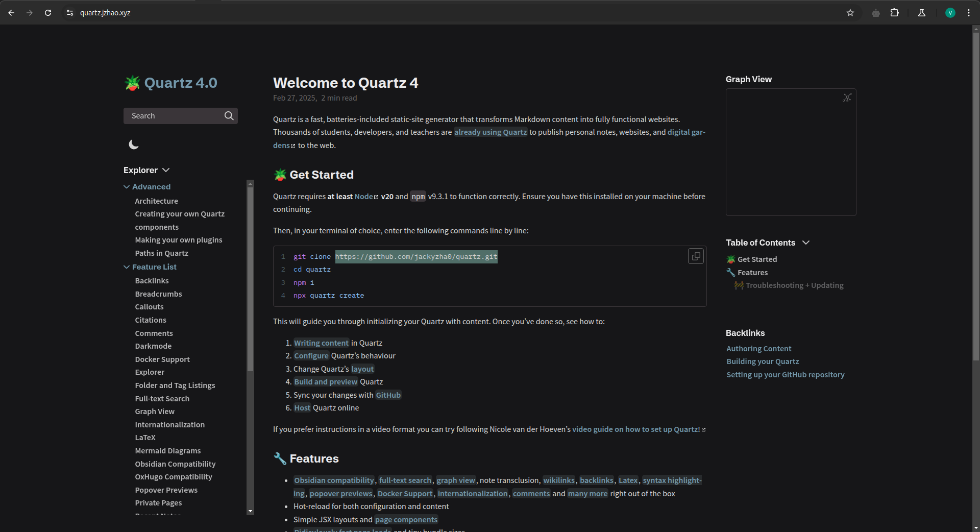Bookmark this page with the star icon
This screenshot has width=980, height=532.
click(850, 13)
